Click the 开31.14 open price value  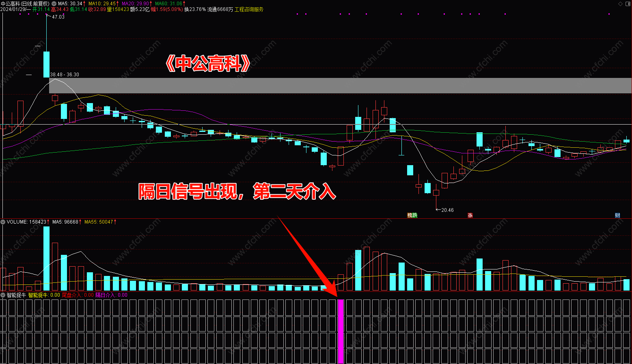point(41,9)
